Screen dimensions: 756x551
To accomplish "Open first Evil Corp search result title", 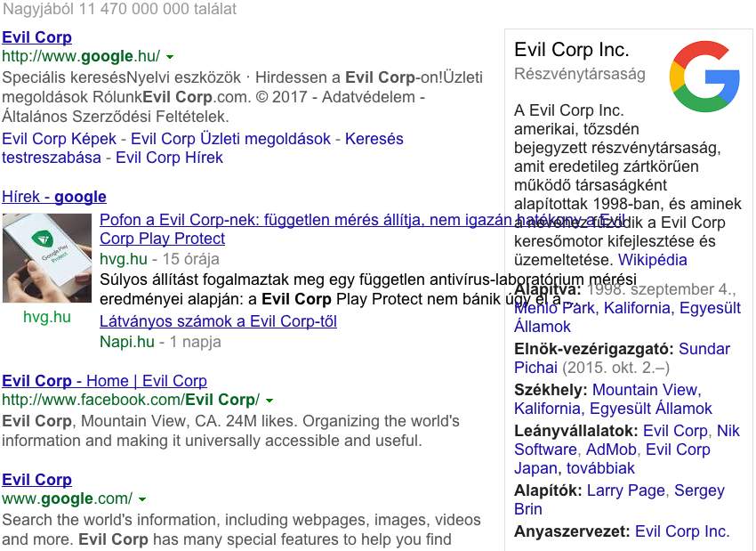I will pos(36,37).
